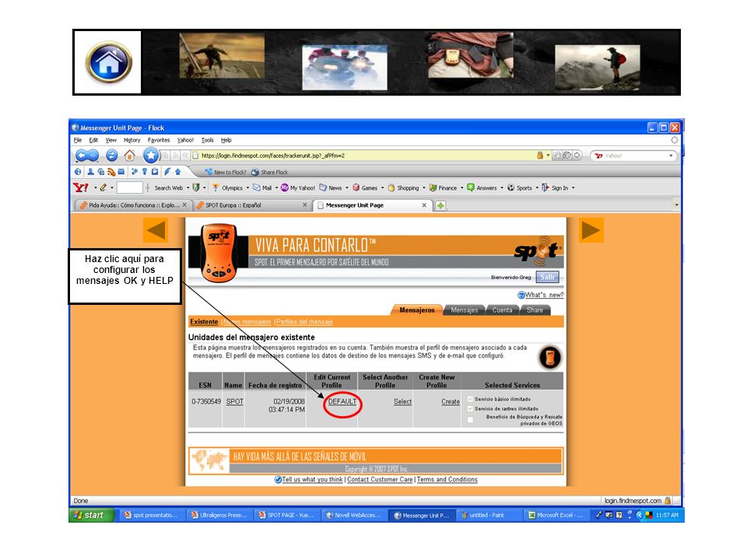Expand the Finance dropdown arrow

tap(461, 187)
